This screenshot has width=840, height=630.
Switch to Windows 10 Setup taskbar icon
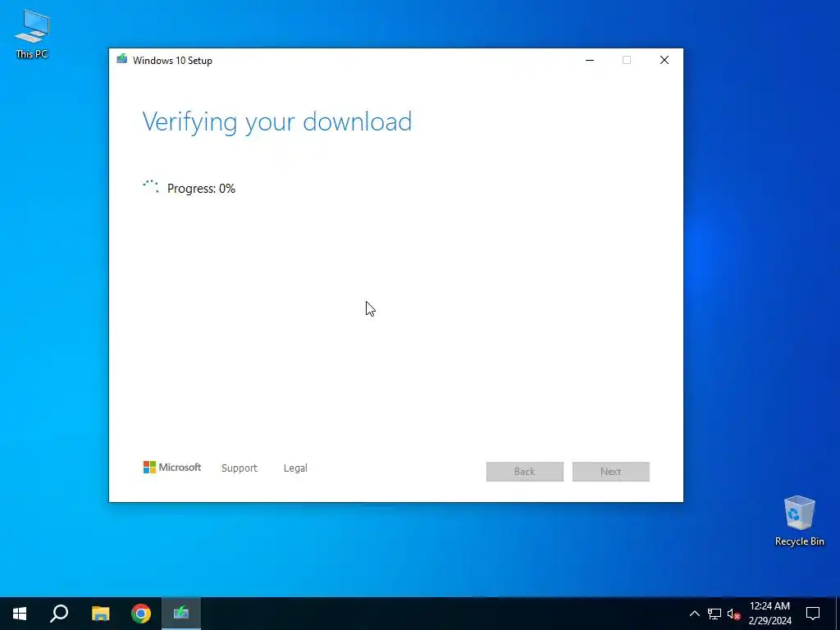(181, 614)
